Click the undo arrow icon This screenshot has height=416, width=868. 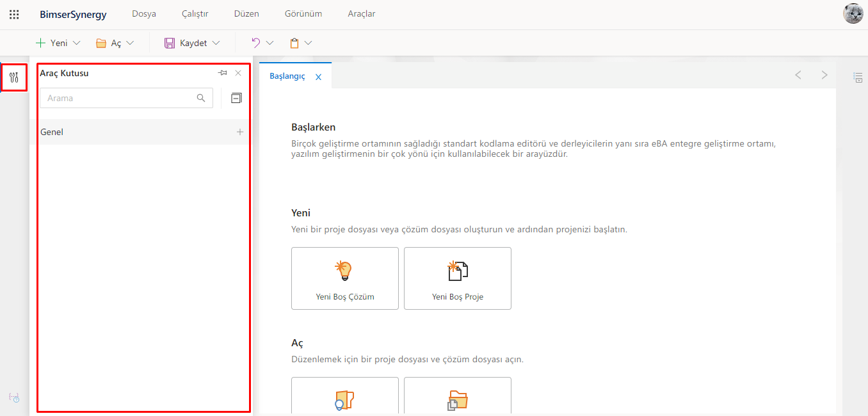[x=256, y=43]
